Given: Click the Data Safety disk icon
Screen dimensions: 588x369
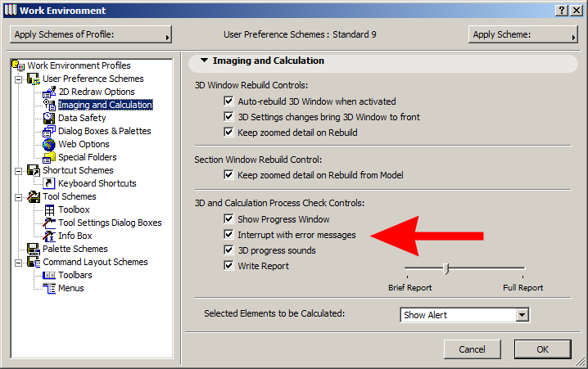Looking at the screenshot, I should click(x=49, y=118).
